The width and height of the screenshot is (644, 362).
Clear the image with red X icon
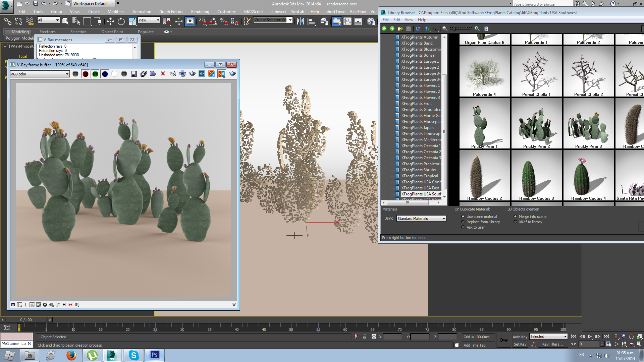(163, 74)
